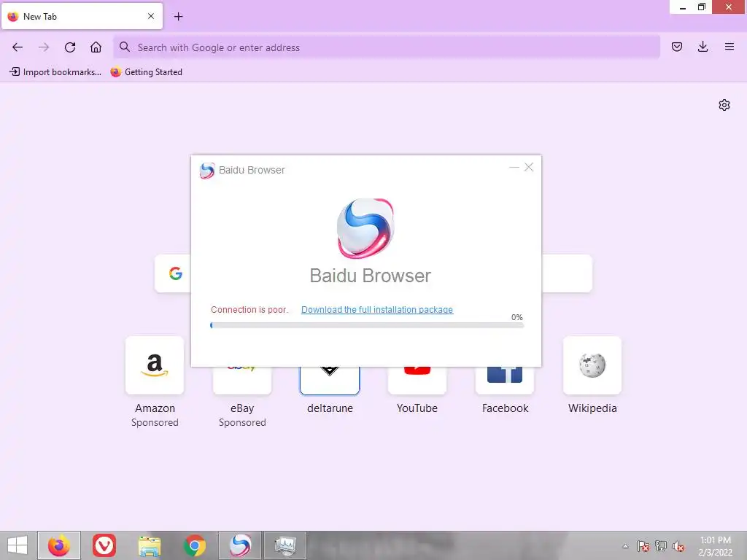The height and width of the screenshot is (560, 747).
Task: Launch Vivaldi from the taskbar
Action: [x=104, y=545]
